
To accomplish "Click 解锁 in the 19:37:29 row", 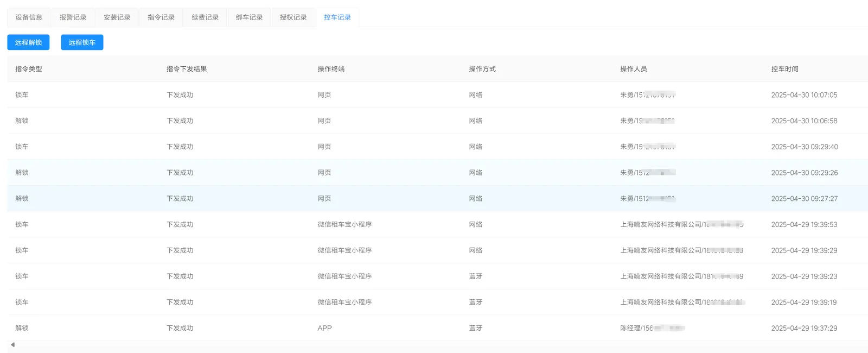I will pos(22,328).
